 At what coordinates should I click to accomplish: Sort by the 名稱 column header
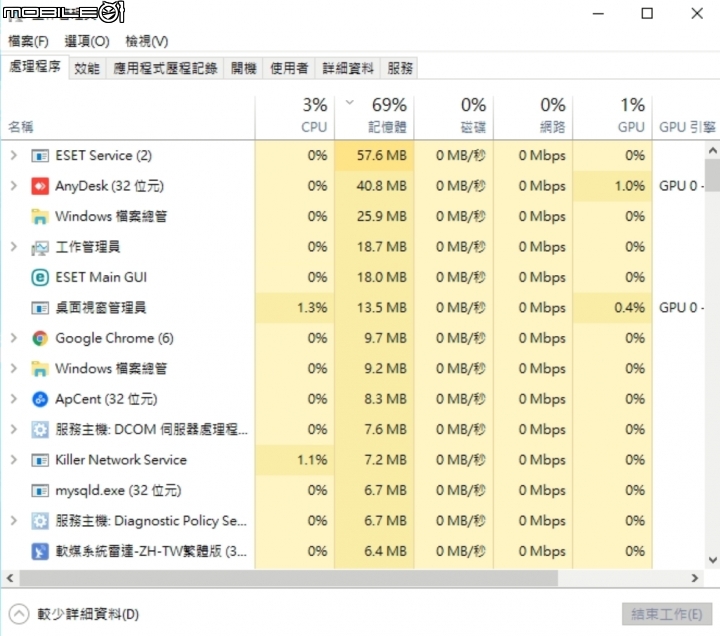click(x=128, y=117)
